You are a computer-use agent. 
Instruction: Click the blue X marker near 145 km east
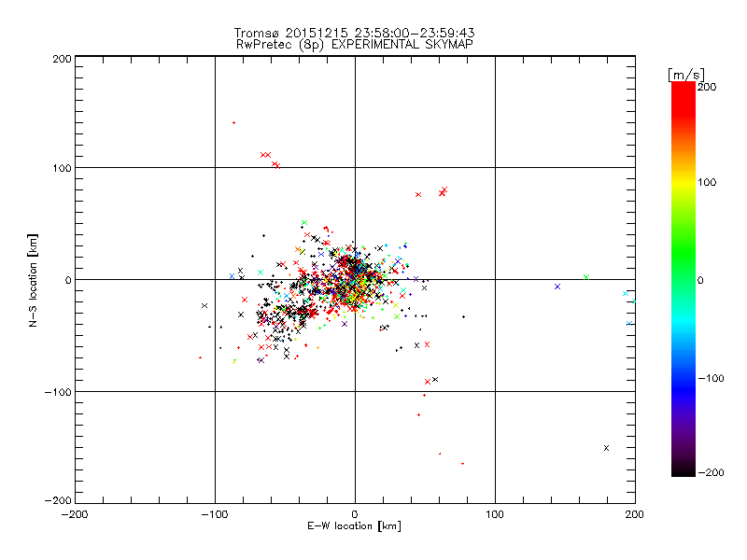[557, 287]
